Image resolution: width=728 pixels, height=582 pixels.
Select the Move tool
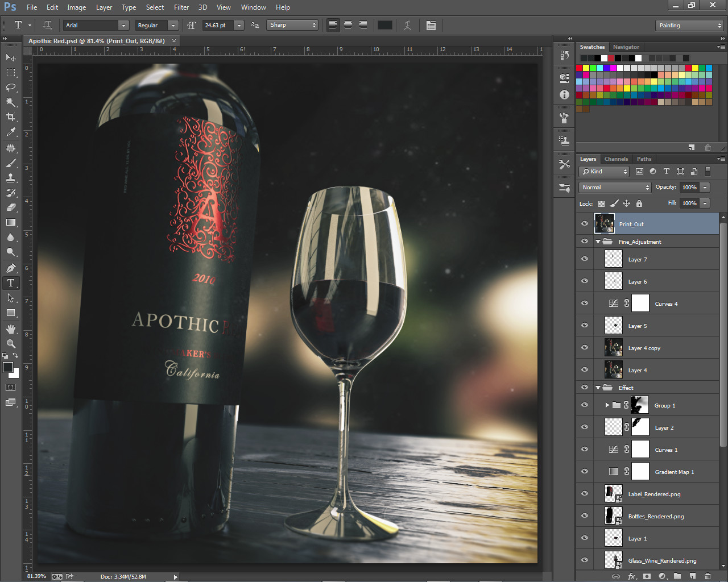pos(11,57)
